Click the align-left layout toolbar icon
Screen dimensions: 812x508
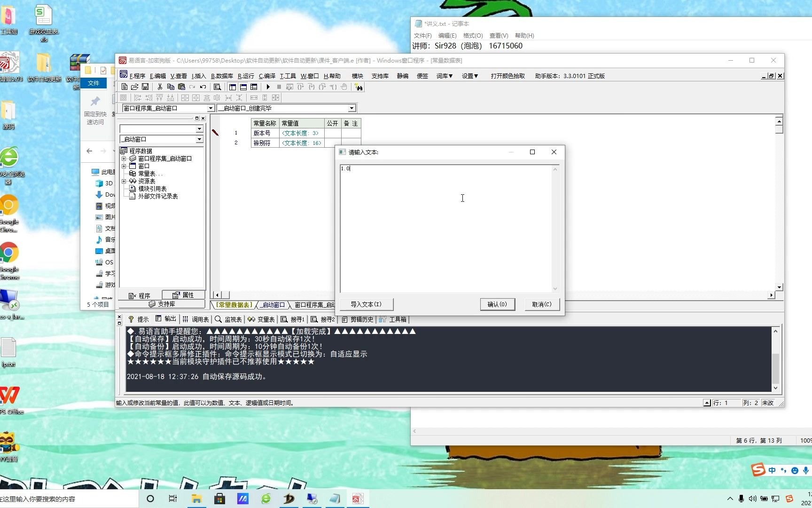click(138, 98)
